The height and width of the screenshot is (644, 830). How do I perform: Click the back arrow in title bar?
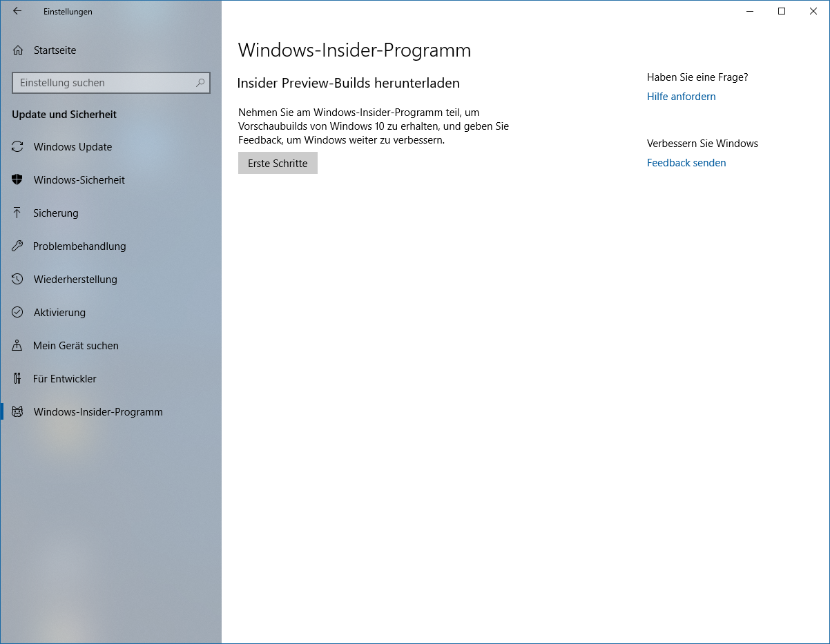pyautogui.click(x=17, y=11)
